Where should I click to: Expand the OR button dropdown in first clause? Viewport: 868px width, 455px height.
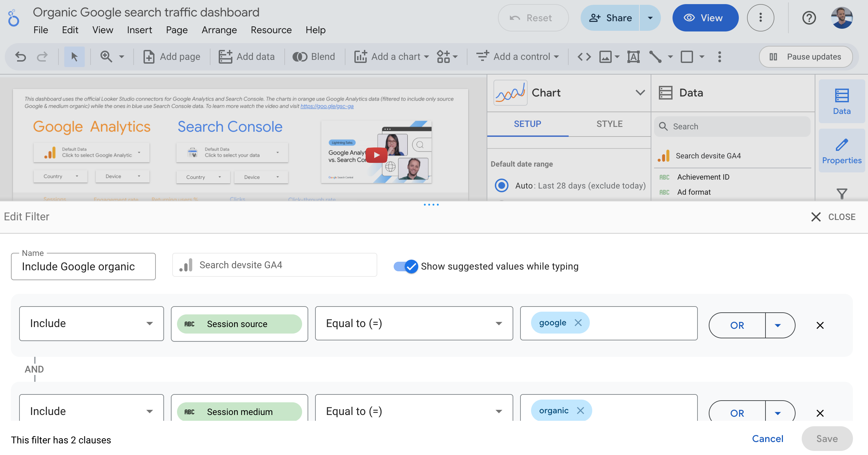(778, 325)
